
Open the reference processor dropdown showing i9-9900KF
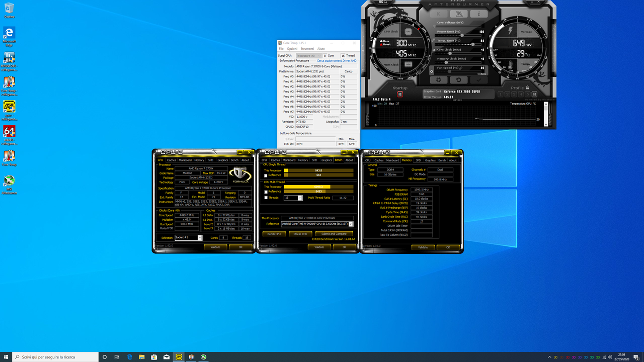[351, 224]
